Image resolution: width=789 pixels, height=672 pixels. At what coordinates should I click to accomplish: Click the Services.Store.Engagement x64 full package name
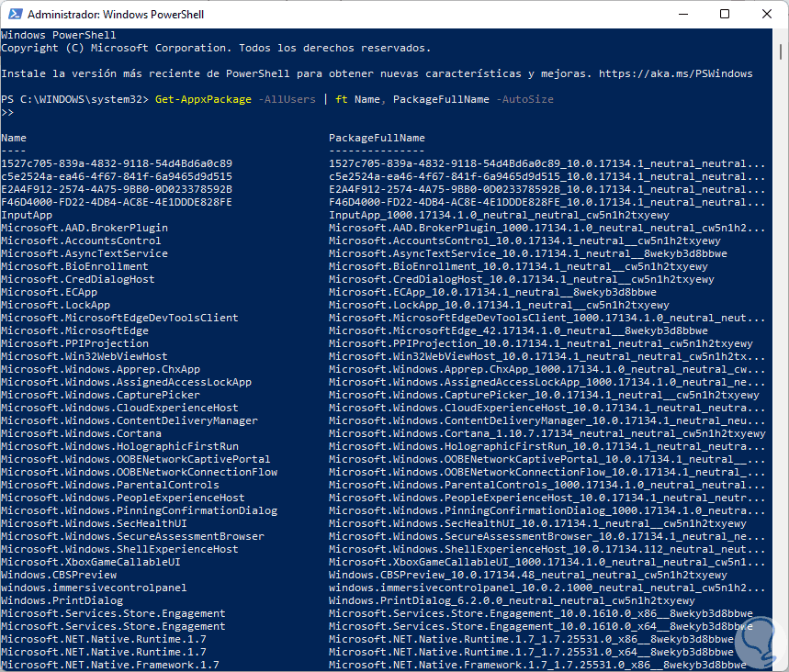click(541, 627)
